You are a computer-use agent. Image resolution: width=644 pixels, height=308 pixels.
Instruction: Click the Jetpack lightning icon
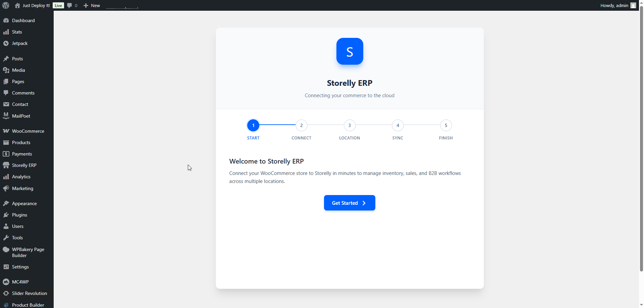coord(6,43)
